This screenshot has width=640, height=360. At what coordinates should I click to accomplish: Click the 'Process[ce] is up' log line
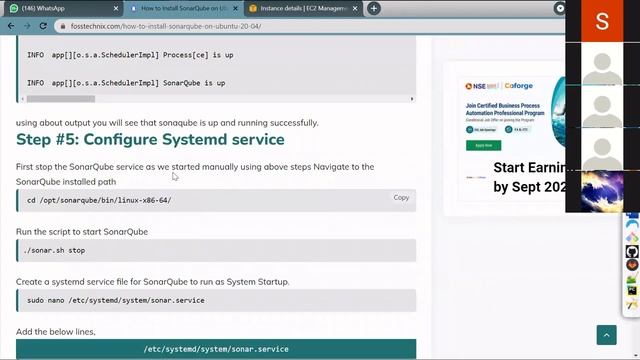tap(130, 55)
